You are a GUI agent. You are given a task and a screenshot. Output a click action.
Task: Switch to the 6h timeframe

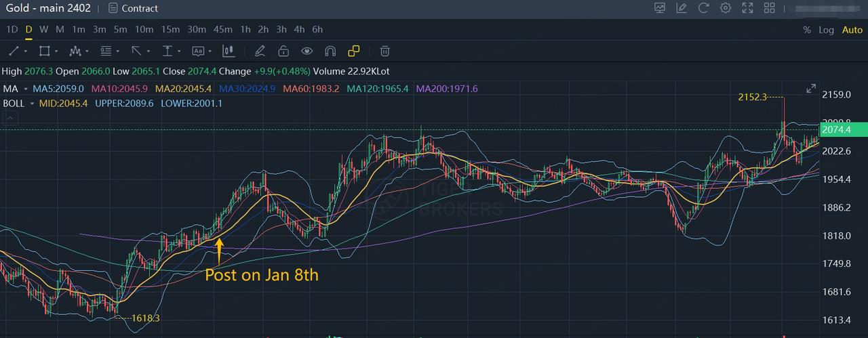tap(317, 30)
